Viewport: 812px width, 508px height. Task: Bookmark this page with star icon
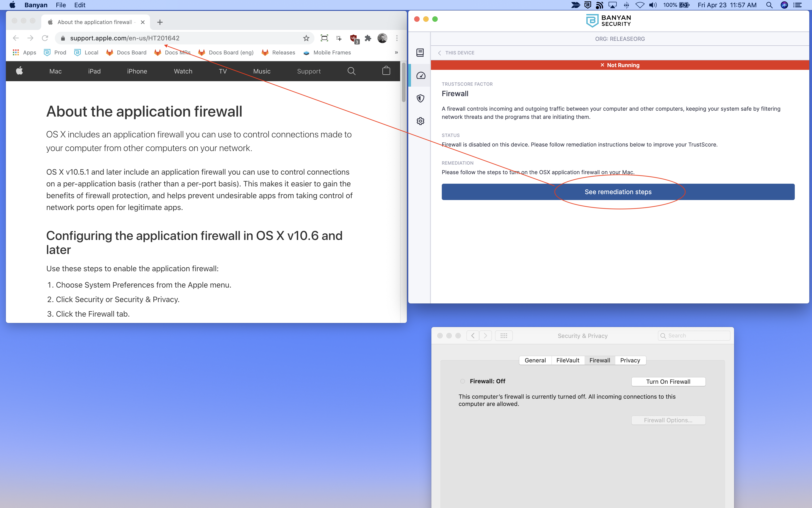306,38
